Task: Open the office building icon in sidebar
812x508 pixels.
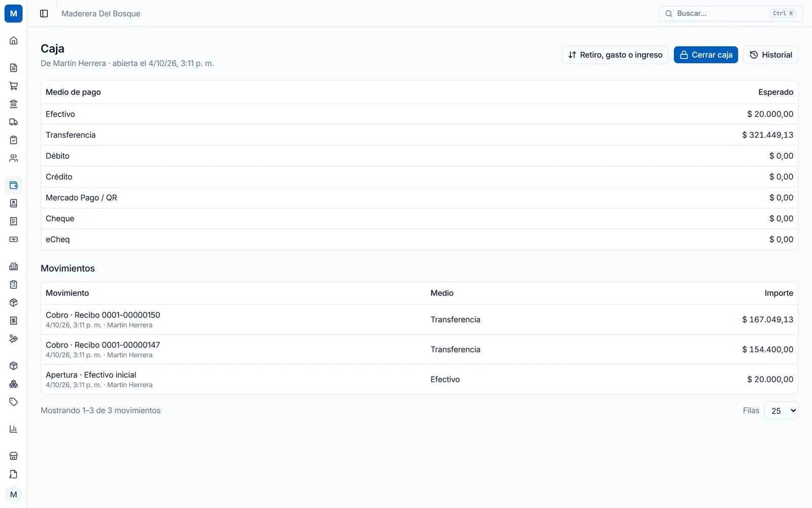Action: [14, 267]
